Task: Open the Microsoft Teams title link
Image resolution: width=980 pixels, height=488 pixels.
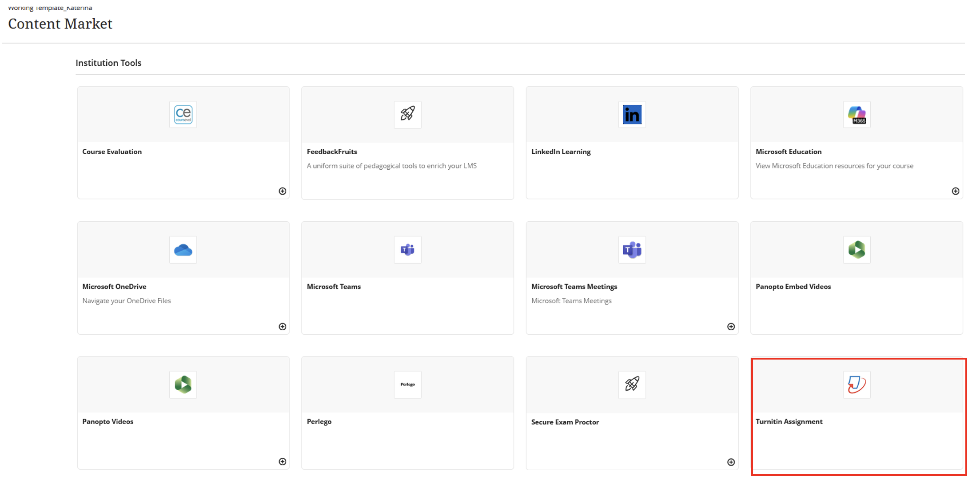Action: click(334, 287)
